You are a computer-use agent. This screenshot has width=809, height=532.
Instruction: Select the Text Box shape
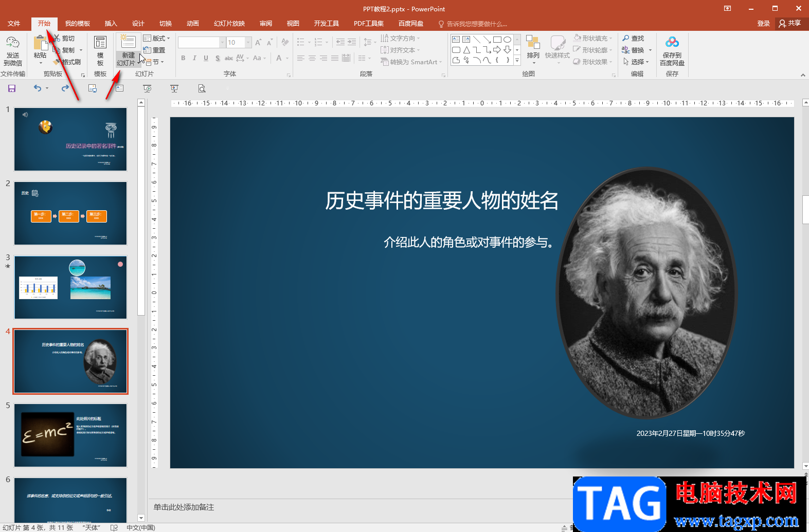tap(456, 40)
